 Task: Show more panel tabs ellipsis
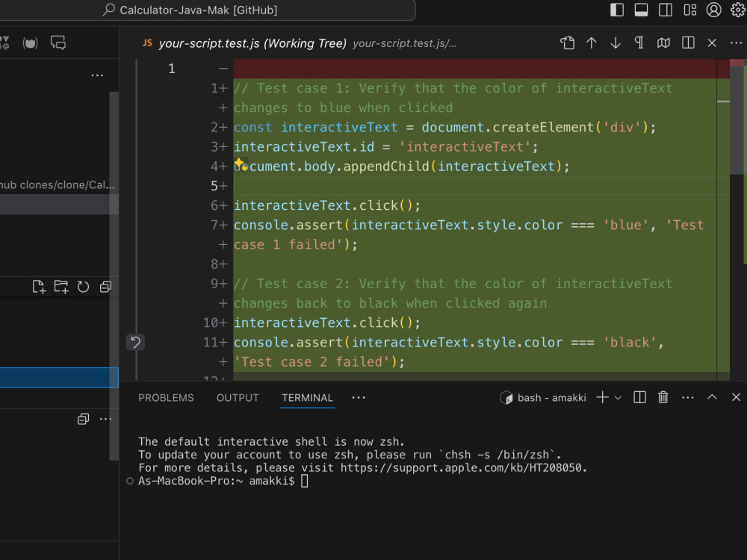coord(359,398)
